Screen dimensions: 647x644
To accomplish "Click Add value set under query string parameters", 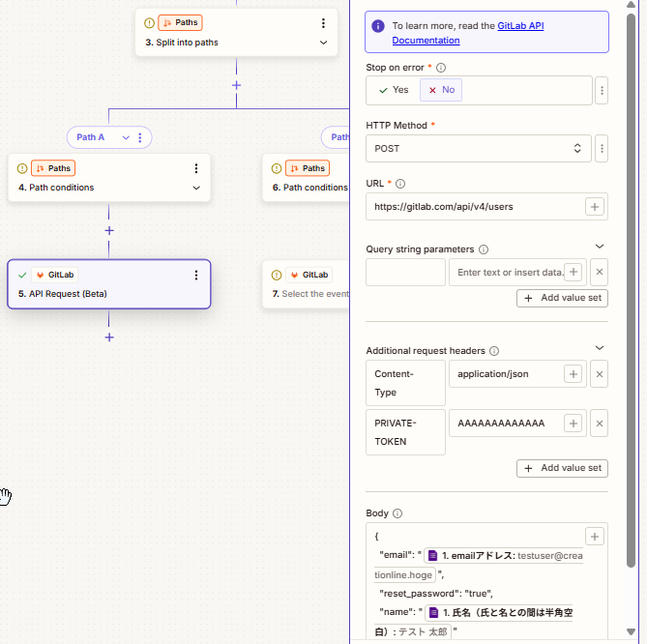I will 562,298.
